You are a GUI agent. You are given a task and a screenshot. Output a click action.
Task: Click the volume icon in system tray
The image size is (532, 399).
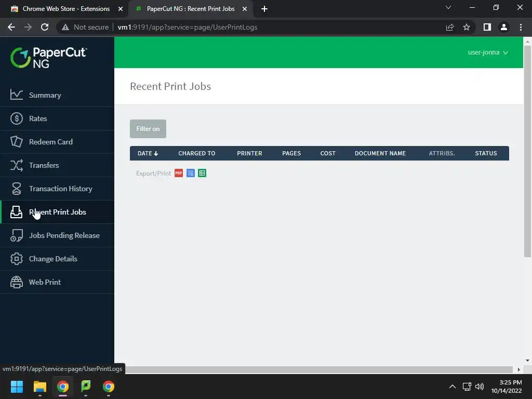tap(480, 386)
